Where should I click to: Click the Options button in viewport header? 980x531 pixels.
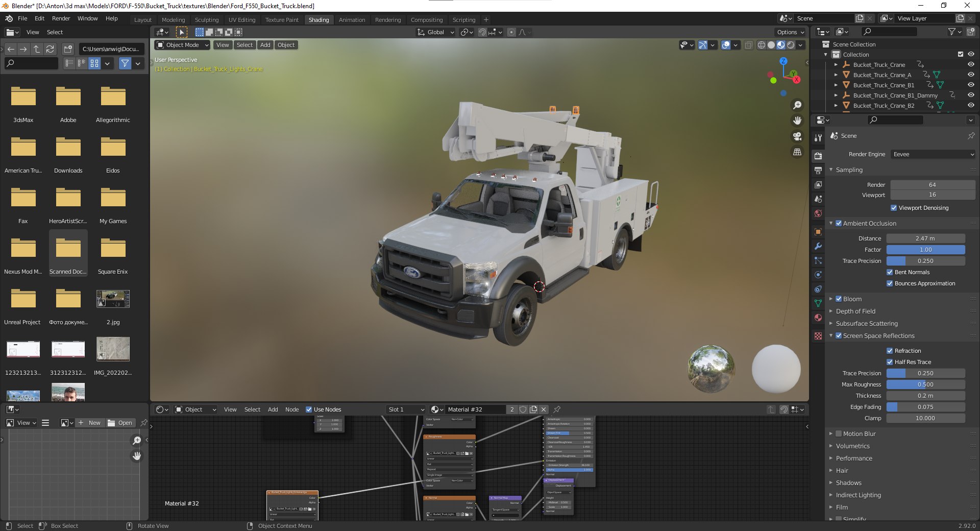(790, 32)
